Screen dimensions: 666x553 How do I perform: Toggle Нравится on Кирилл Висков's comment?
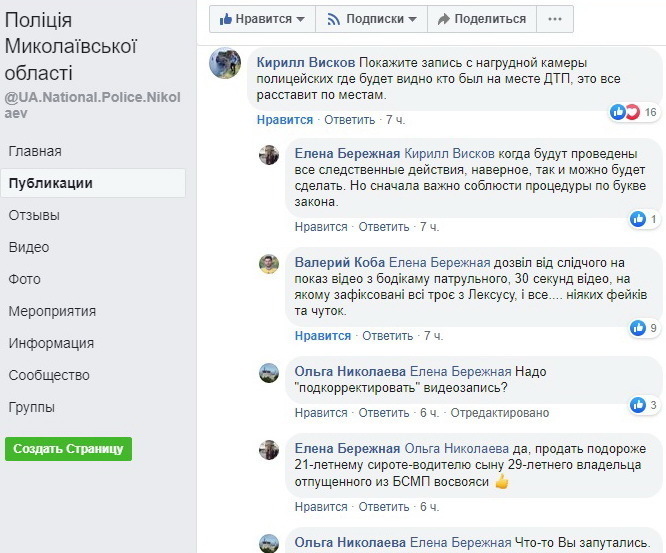coord(285,120)
